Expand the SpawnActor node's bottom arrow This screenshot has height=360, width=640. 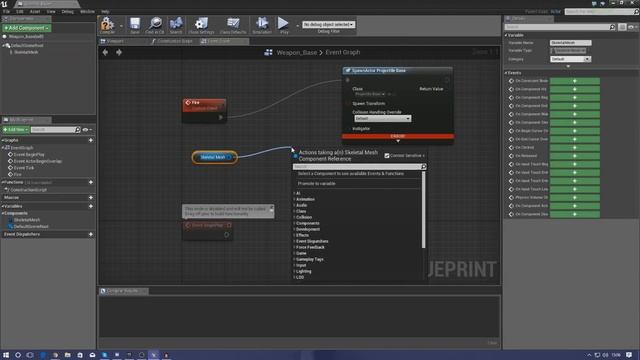398,141
